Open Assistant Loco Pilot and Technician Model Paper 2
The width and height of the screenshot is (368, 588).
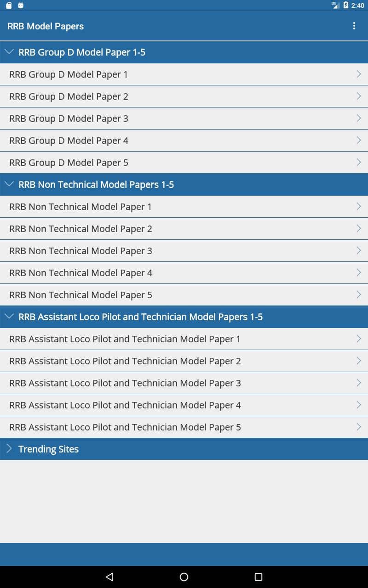(184, 361)
